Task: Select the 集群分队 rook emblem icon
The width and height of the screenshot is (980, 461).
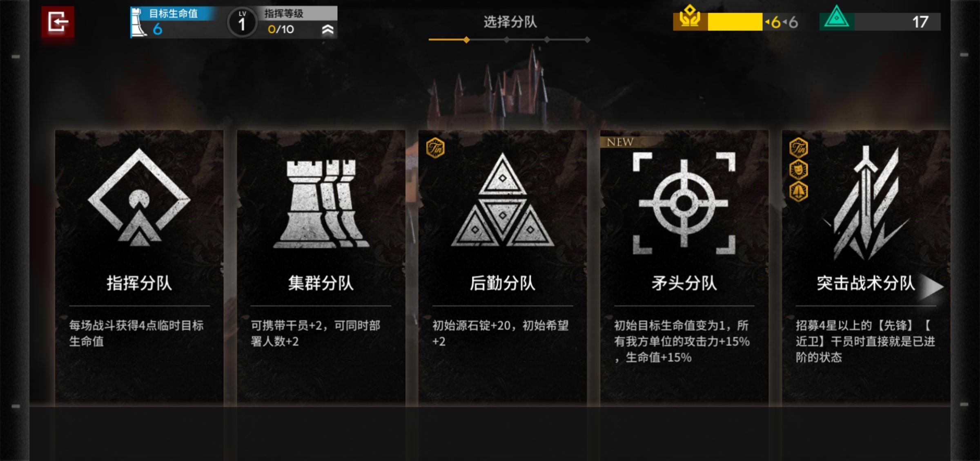Action: (321, 204)
